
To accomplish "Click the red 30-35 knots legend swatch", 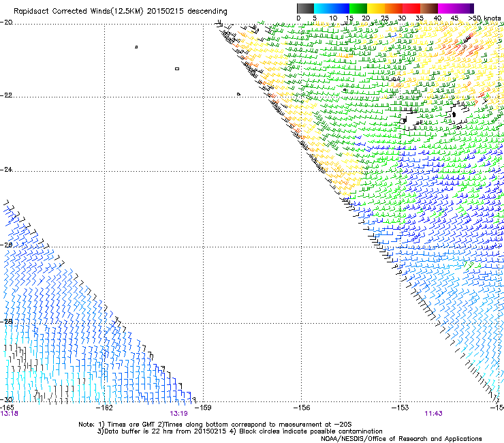I will pos(411,8).
